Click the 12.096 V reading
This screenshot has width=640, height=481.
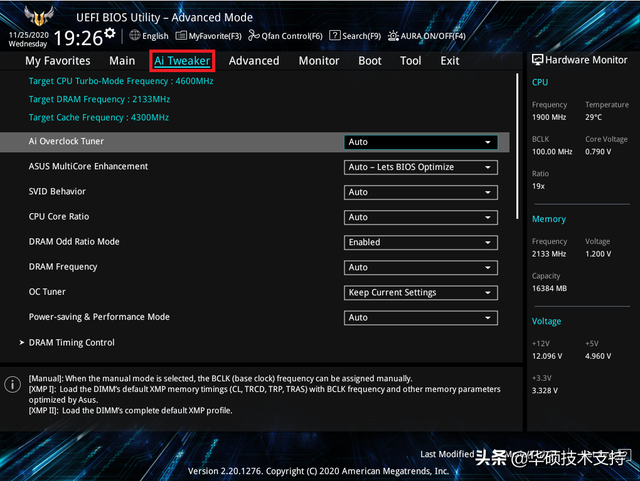coord(547,356)
